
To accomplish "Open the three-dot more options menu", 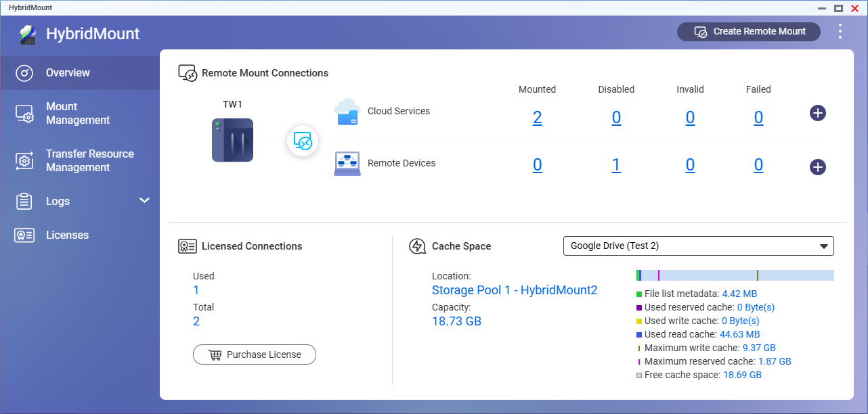I will [x=840, y=31].
